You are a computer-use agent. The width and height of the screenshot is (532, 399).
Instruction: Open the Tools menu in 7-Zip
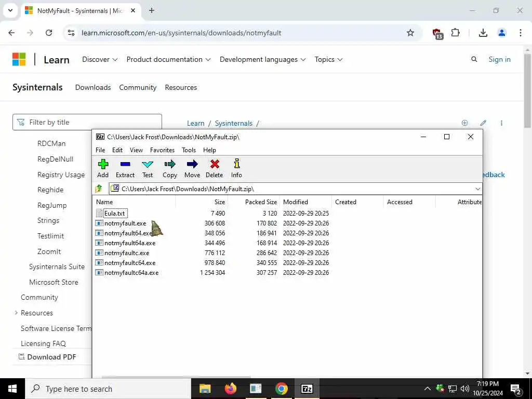pyautogui.click(x=189, y=150)
